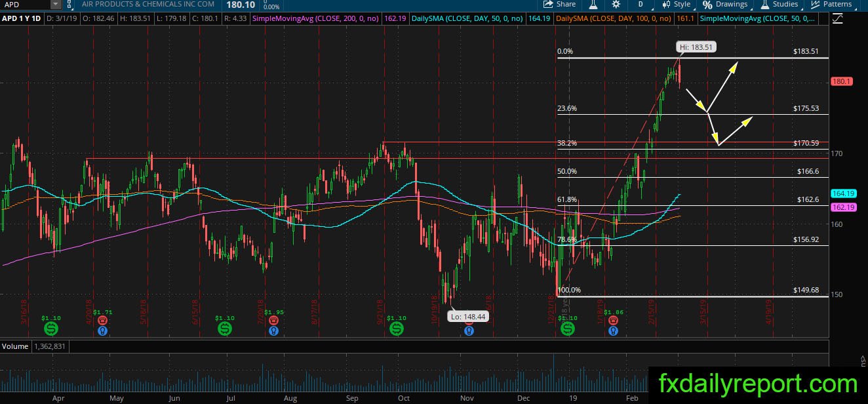Click the AIR PRODUCTS & CHEMICALS INC COM name

tap(148, 4)
